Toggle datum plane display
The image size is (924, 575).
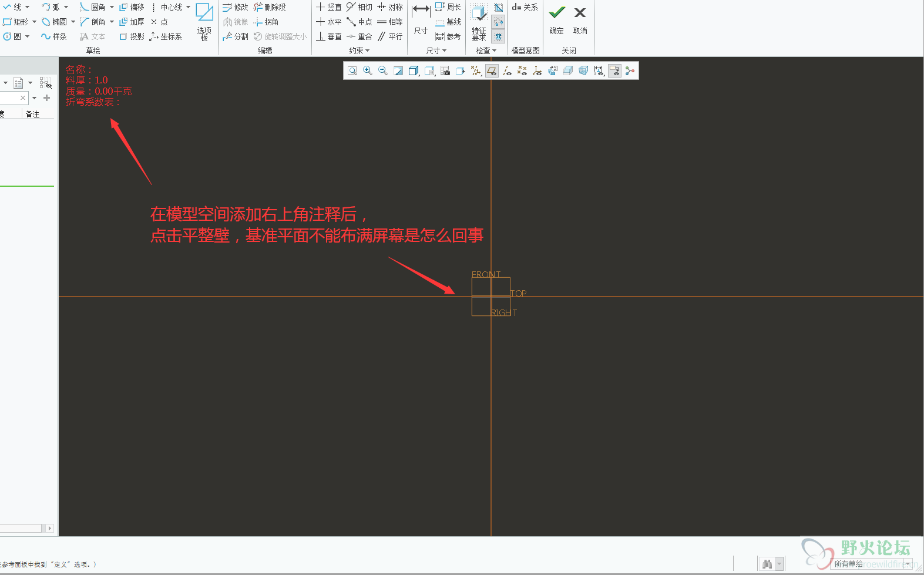point(492,71)
